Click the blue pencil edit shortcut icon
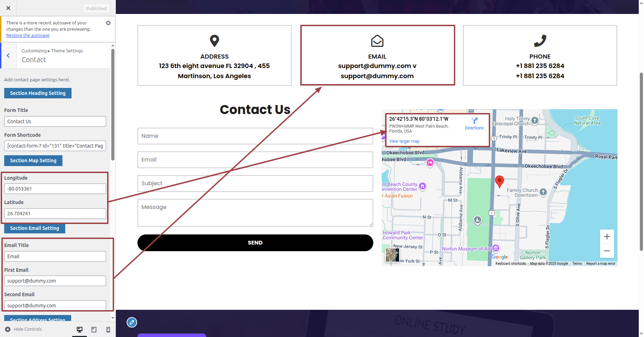Screen dimensions: 644x337 pyautogui.click(x=132, y=322)
